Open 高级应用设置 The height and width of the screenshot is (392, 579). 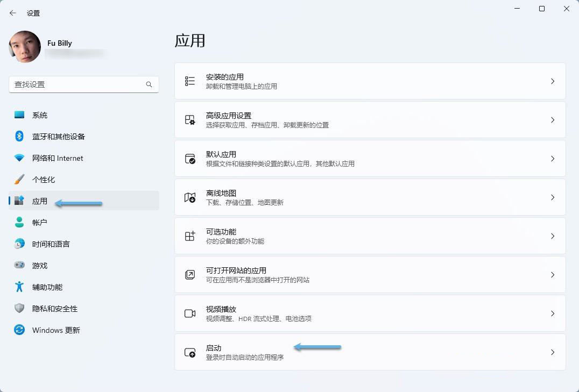click(x=370, y=119)
